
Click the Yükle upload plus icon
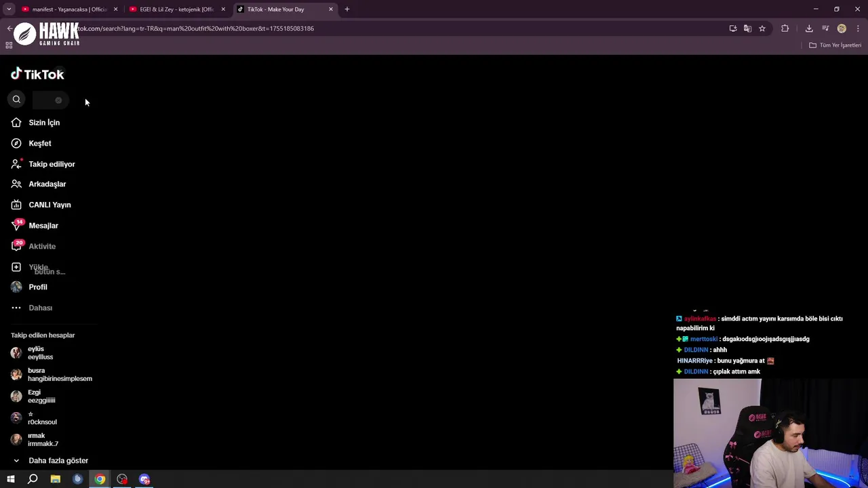point(16,267)
